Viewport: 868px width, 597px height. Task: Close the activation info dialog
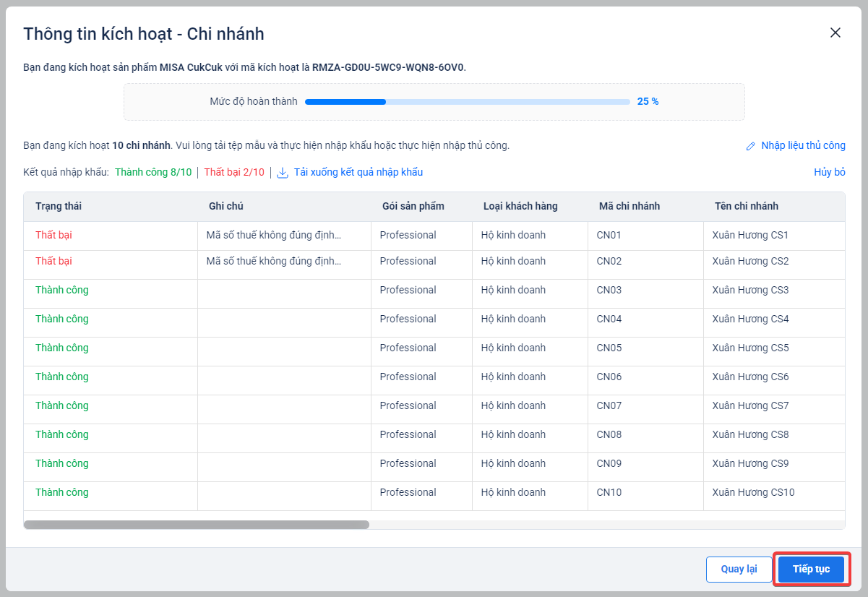(835, 33)
